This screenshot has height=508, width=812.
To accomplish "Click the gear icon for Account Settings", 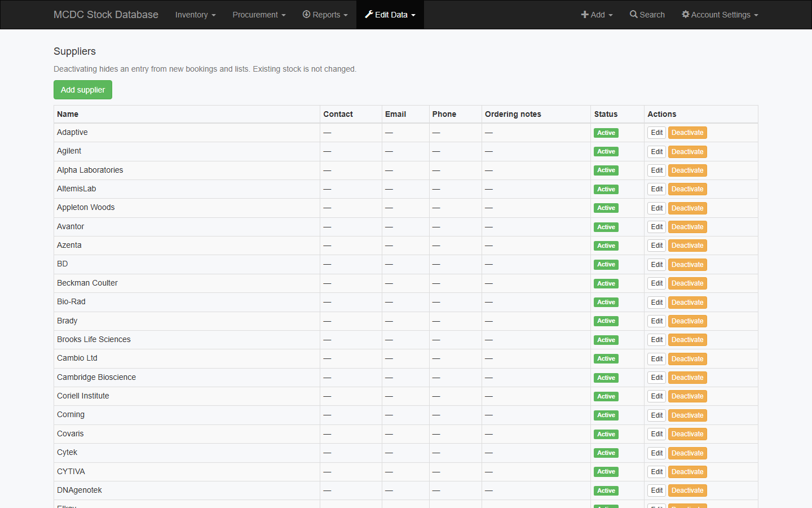I will (686, 14).
